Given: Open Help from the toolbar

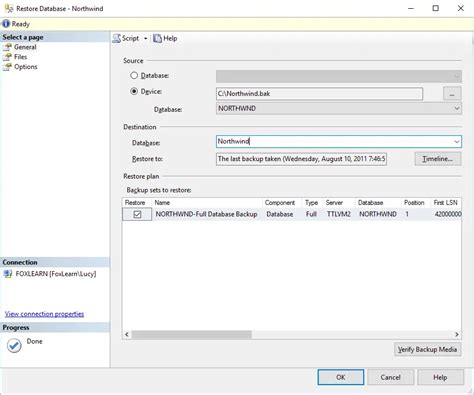Looking at the screenshot, I should pos(165,38).
